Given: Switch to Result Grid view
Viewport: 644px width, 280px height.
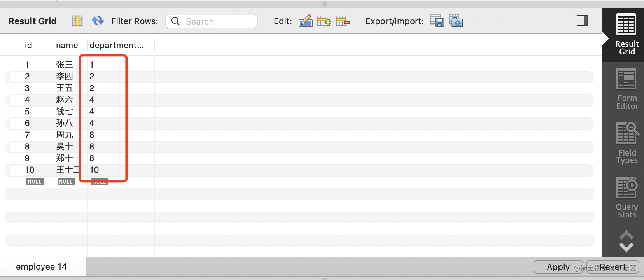Looking at the screenshot, I should (x=626, y=35).
